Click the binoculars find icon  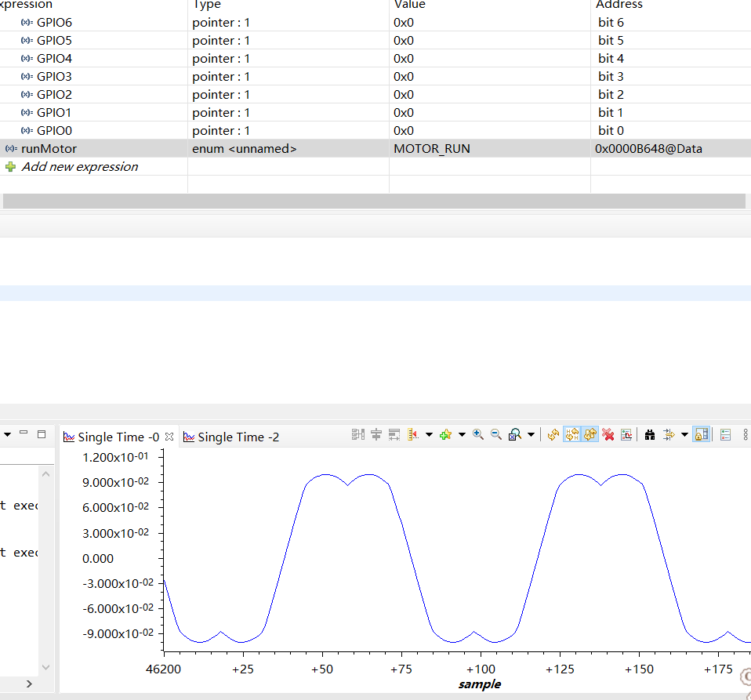tap(650, 434)
